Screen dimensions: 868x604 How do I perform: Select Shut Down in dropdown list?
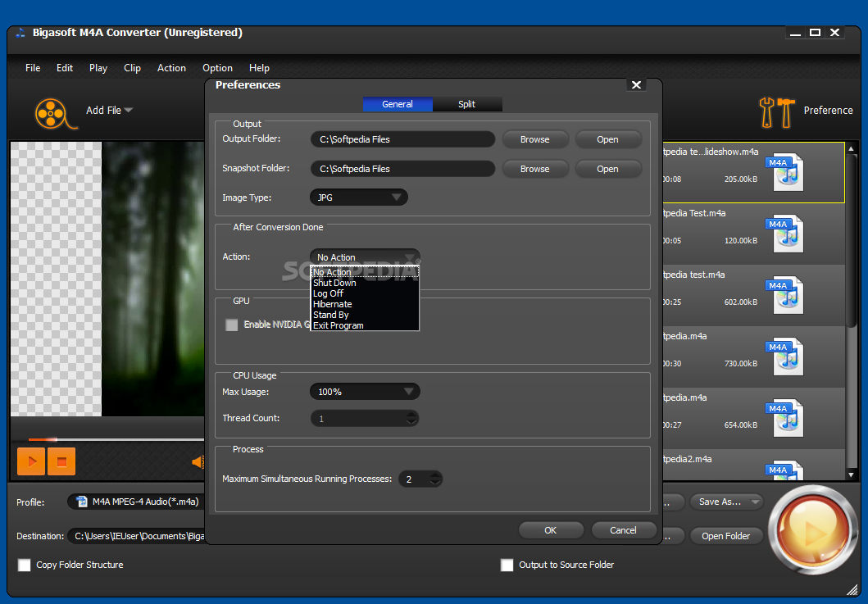(x=365, y=283)
